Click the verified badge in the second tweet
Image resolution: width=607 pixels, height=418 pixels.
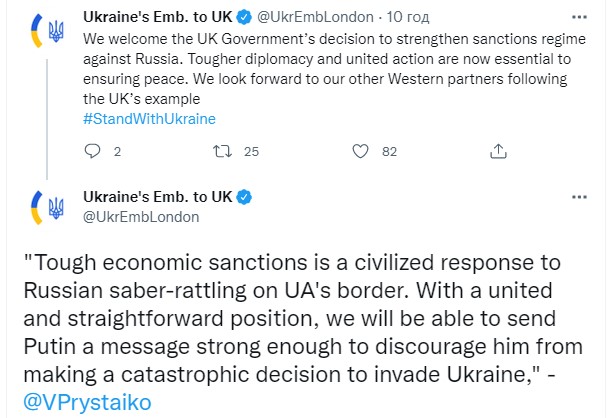244,197
